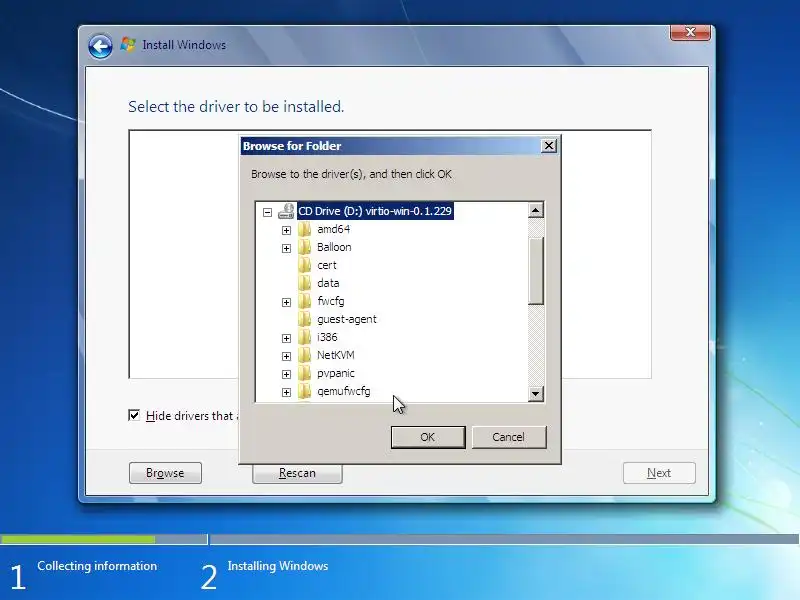Cancel the Browse for Folder dialog

pyautogui.click(x=509, y=437)
